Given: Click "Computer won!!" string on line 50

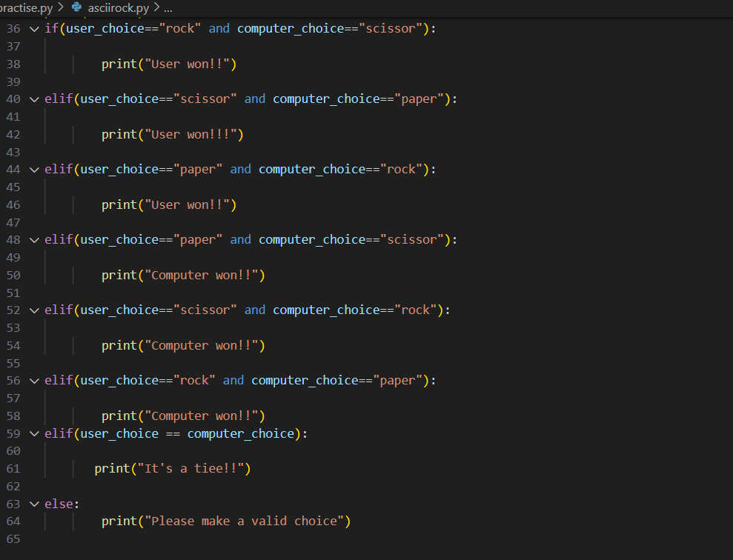Looking at the screenshot, I should [202, 276].
